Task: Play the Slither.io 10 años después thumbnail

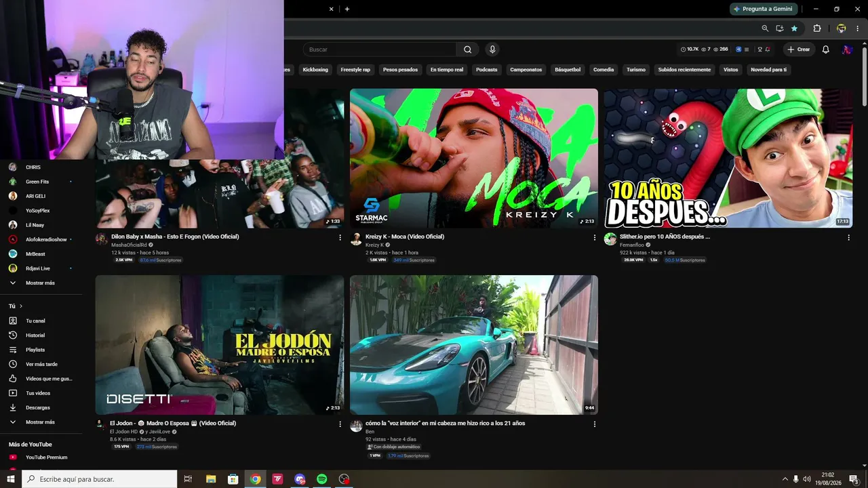Action: click(x=728, y=158)
